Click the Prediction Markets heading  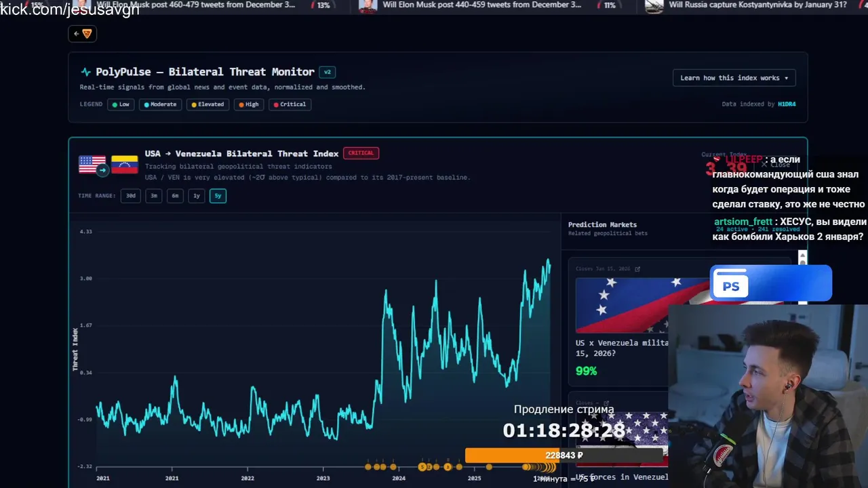click(x=602, y=224)
